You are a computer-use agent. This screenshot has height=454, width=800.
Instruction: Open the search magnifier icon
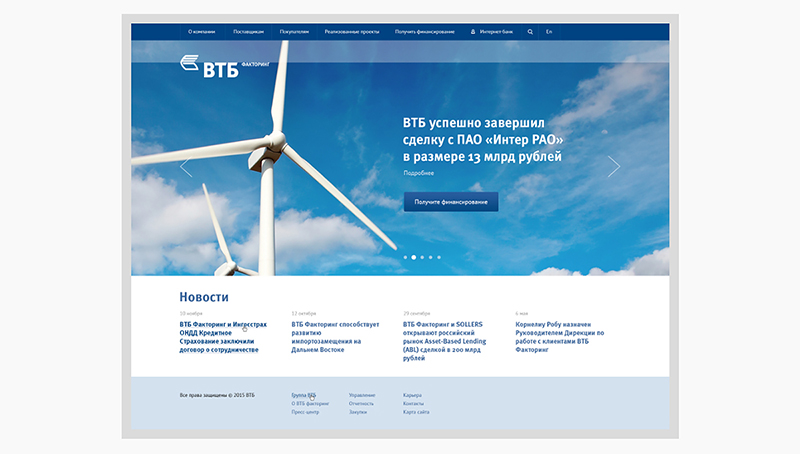point(530,32)
